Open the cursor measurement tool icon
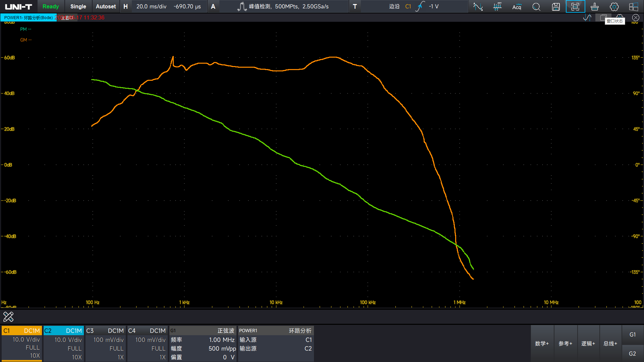Viewport: 644px width, 362px height. point(478,6)
